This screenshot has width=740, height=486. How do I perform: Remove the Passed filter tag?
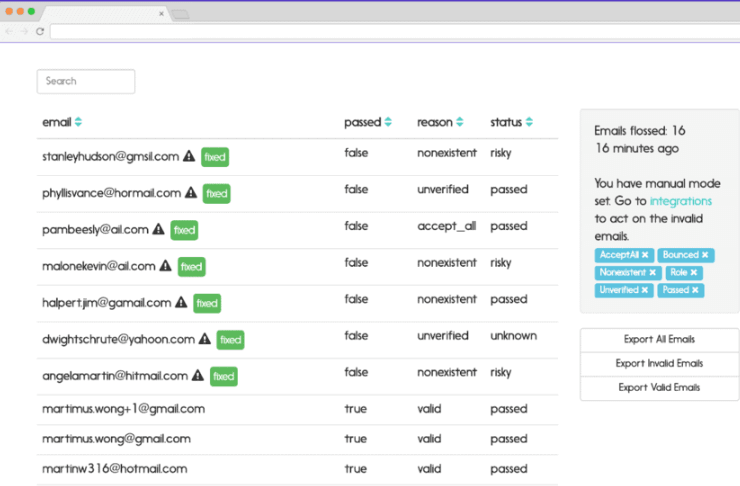[x=697, y=290]
